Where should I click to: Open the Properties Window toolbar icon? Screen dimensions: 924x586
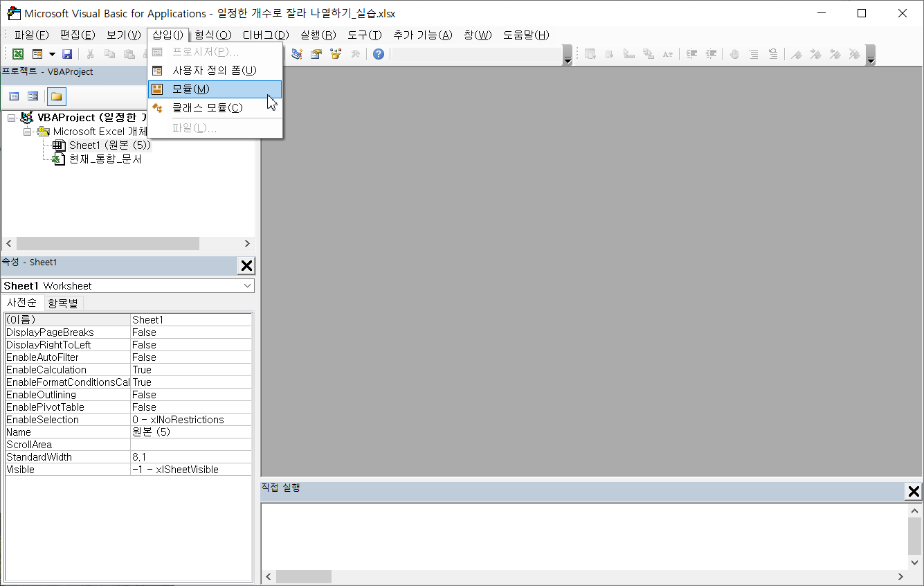pyautogui.click(x=316, y=54)
